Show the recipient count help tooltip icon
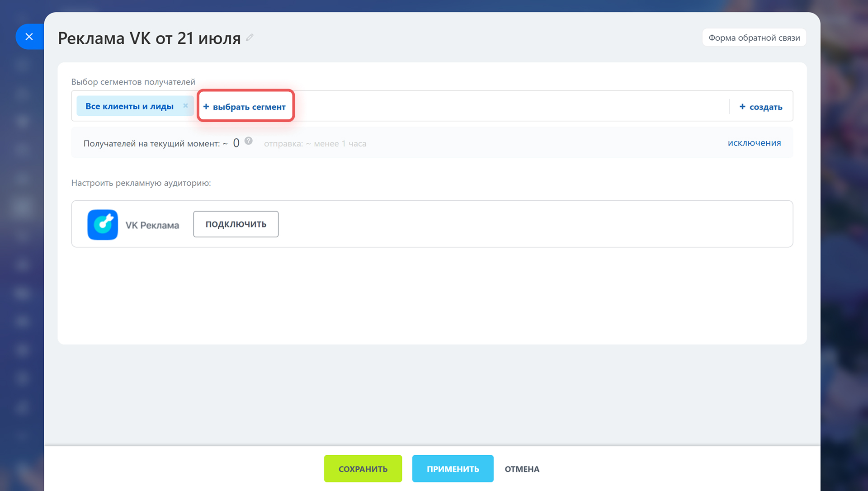This screenshot has height=491, width=868. pyautogui.click(x=249, y=141)
